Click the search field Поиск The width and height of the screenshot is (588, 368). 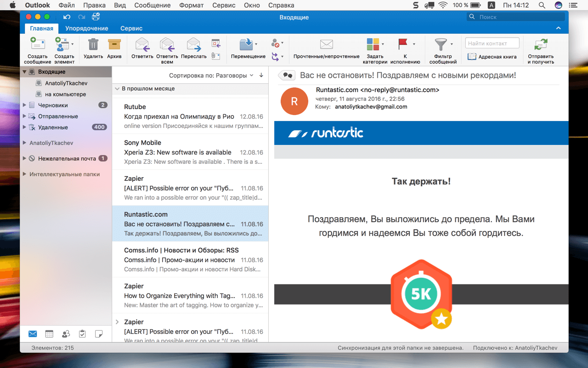pyautogui.click(x=516, y=17)
